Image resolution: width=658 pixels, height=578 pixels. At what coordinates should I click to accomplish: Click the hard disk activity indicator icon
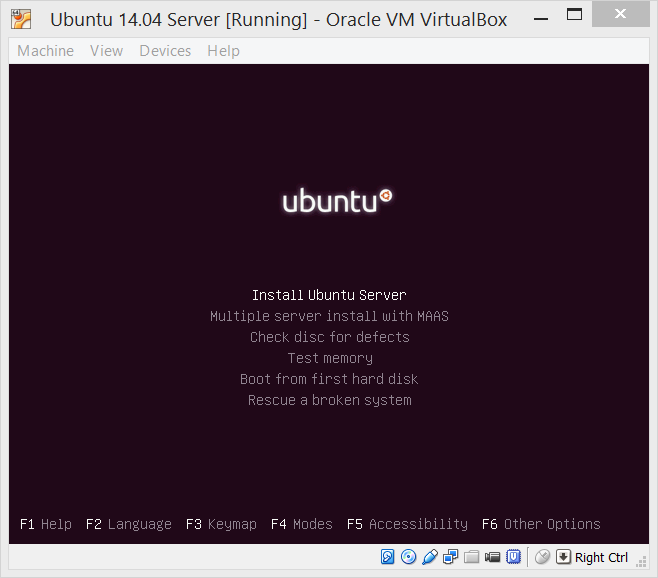pos(387,557)
